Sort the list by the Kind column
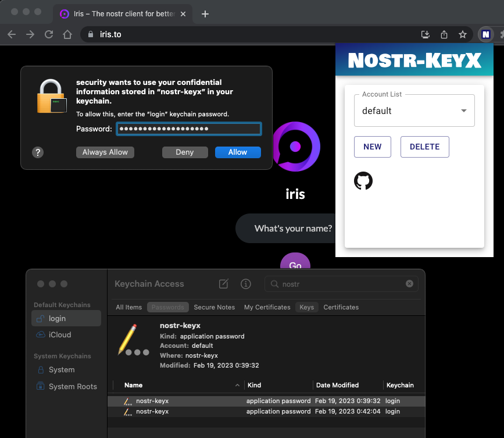This screenshot has height=438, width=504. (278, 385)
